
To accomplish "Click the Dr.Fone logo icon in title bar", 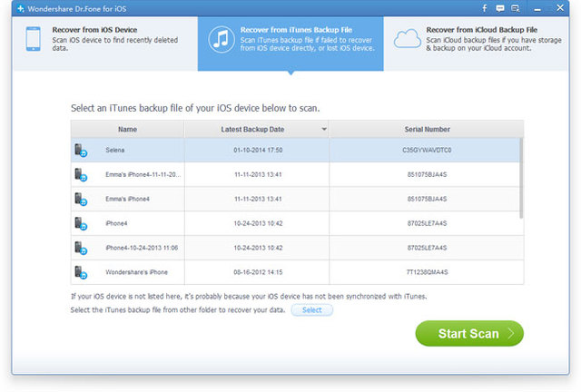I will pos(21,8).
